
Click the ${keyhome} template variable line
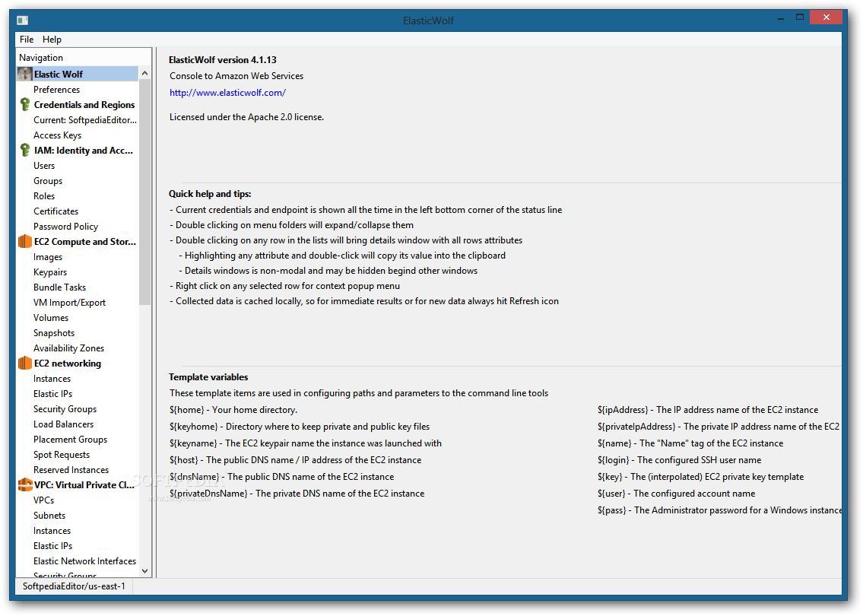pyautogui.click(x=300, y=427)
